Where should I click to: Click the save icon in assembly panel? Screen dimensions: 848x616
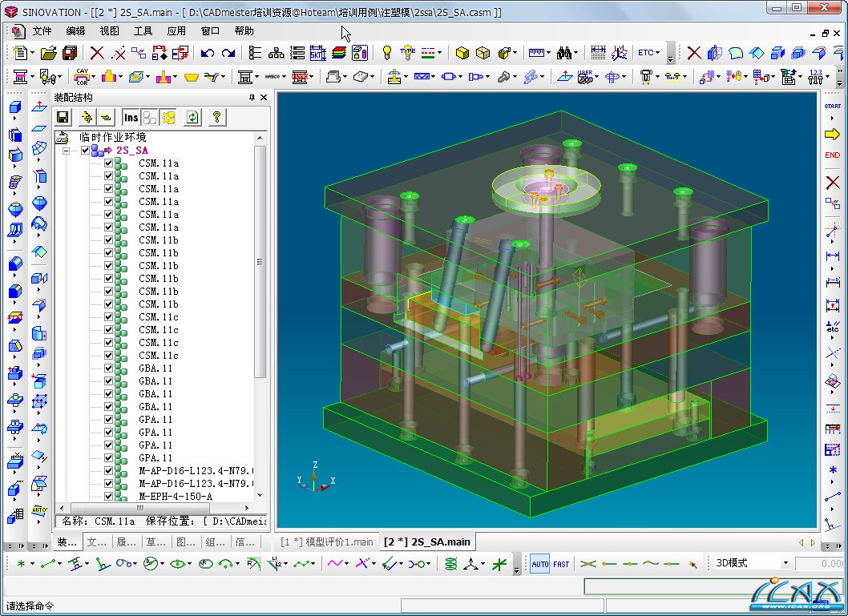tap(63, 118)
